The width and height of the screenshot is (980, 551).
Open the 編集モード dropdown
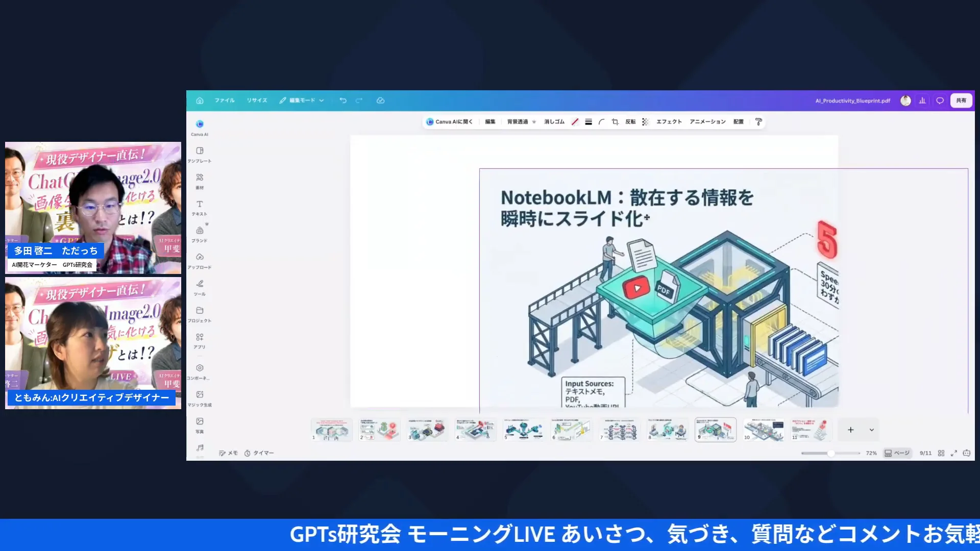click(x=302, y=101)
